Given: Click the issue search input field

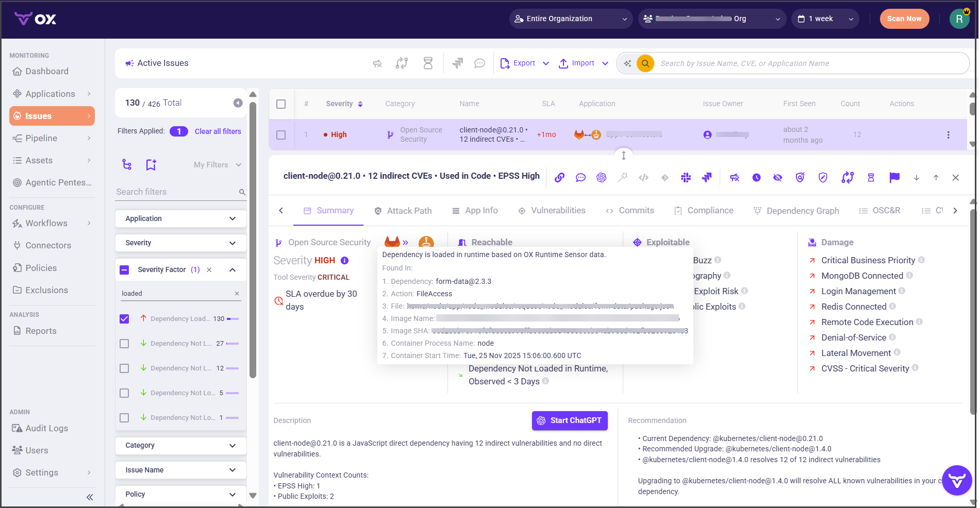Looking at the screenshot, I should click(809, 63).
